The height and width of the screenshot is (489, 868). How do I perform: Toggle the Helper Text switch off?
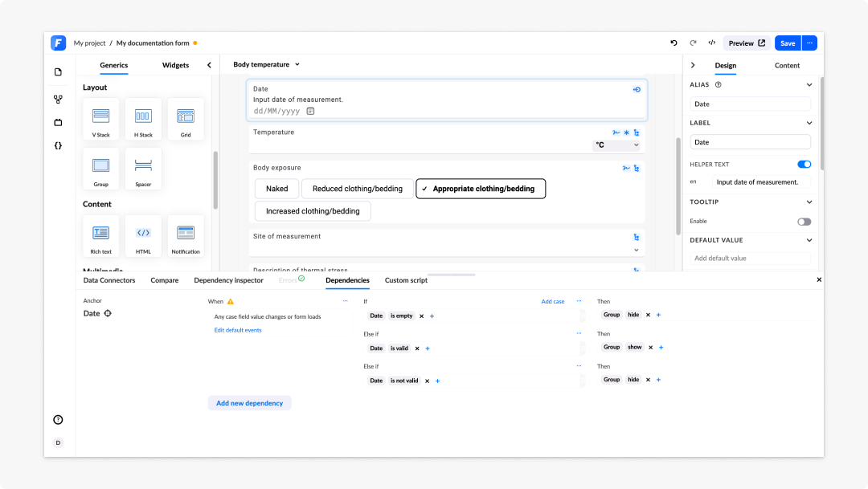tap(805, 165)
